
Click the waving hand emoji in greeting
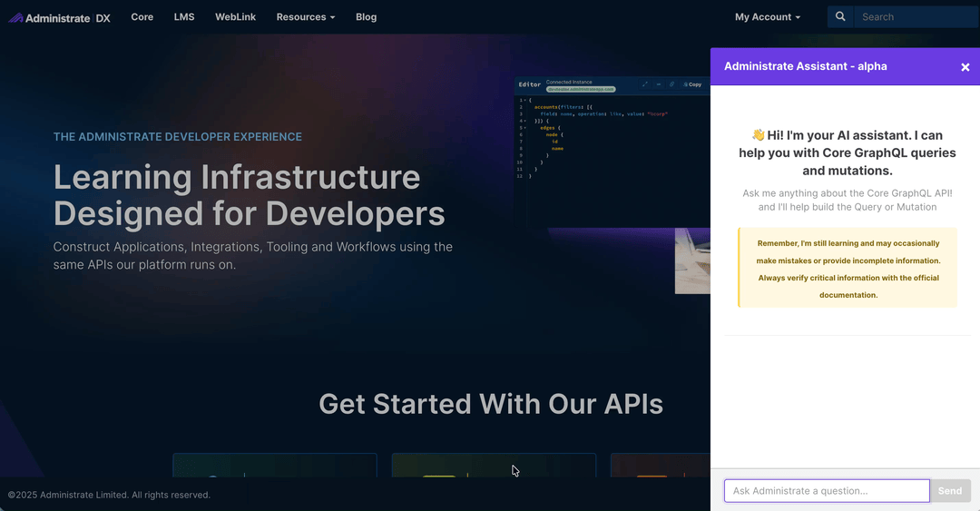click(758, 135)
